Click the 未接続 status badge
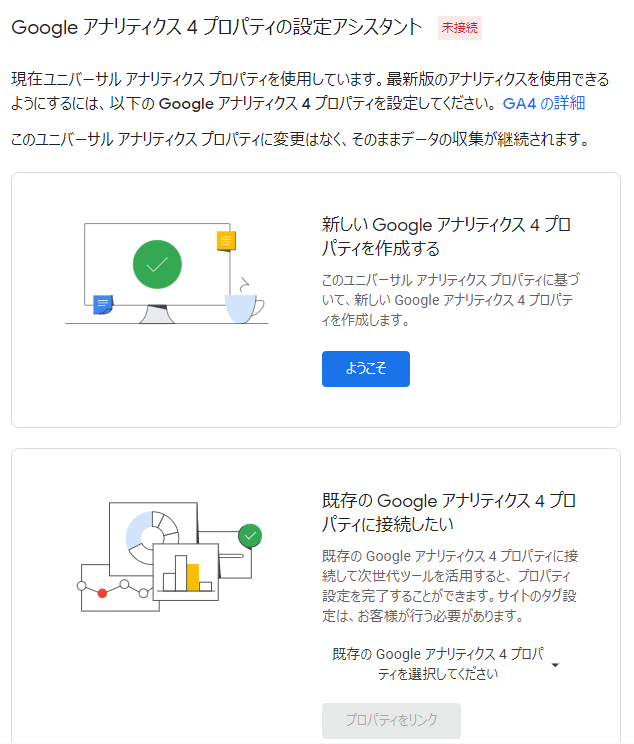Image resolution: width=634 pixels, height=744 pixels. pos(459,28)
